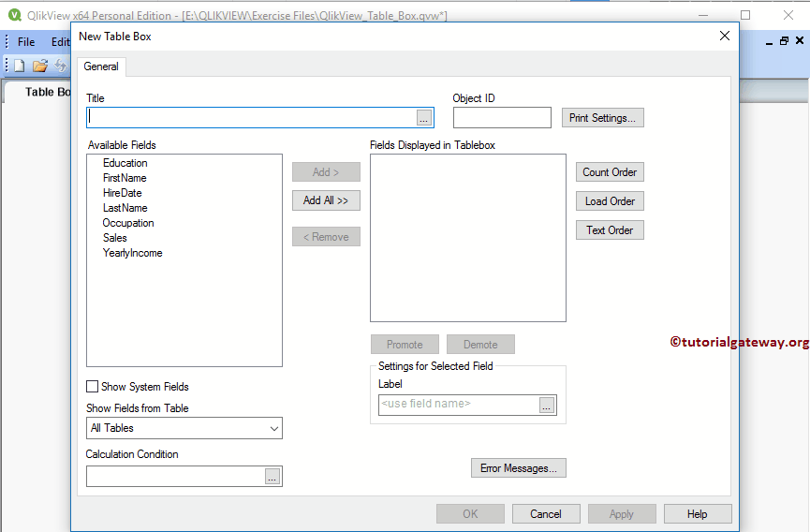Click the OK button

[470, 514]
